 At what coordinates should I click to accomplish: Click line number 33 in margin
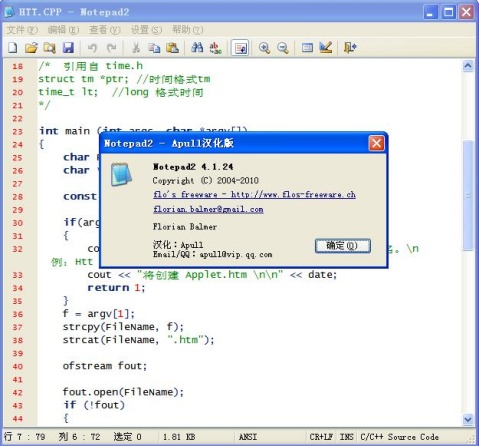click(x=18, y=275)
